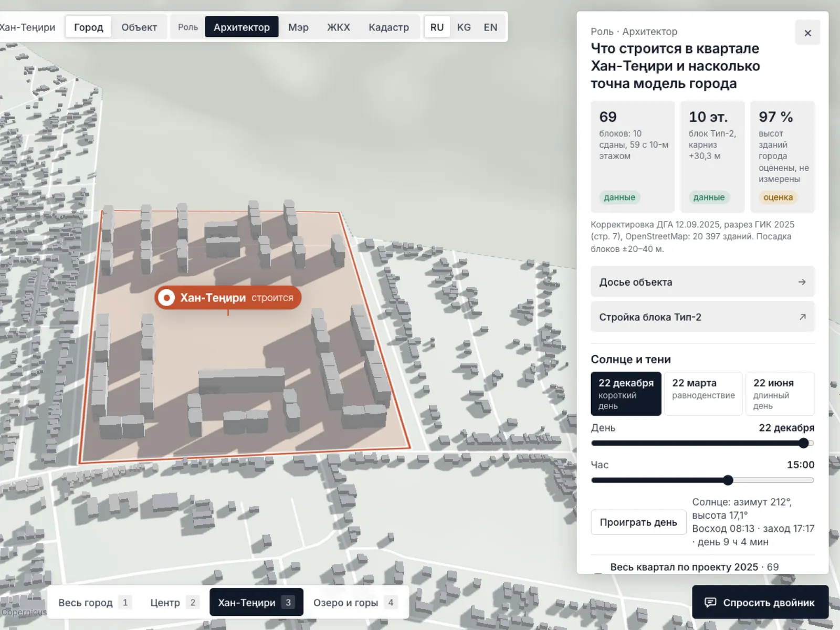
Task: Click the данные badge under 69 блоков
Action: (619, 197)
